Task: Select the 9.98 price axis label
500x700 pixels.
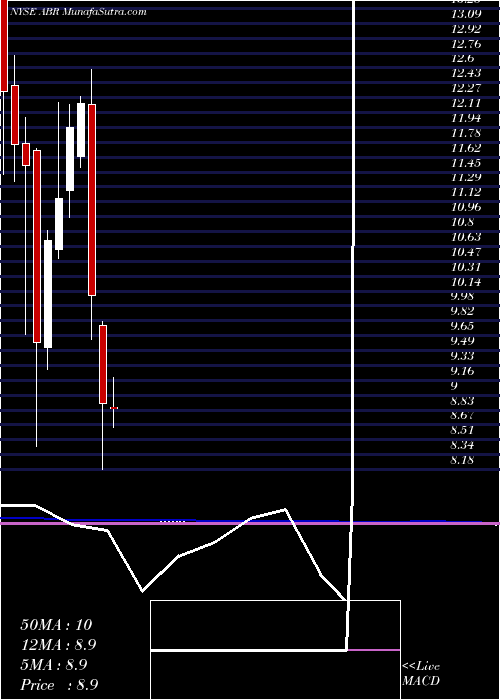Action: point(462,297)
